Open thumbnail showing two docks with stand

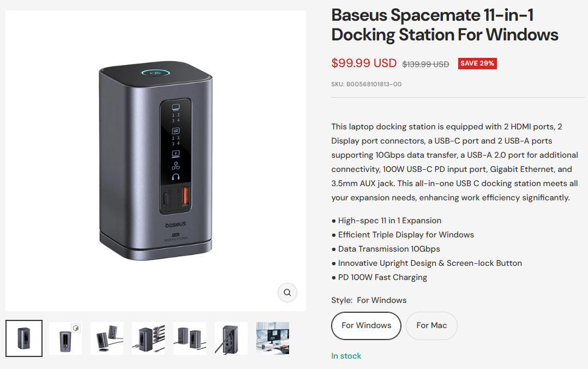point(107,338)
